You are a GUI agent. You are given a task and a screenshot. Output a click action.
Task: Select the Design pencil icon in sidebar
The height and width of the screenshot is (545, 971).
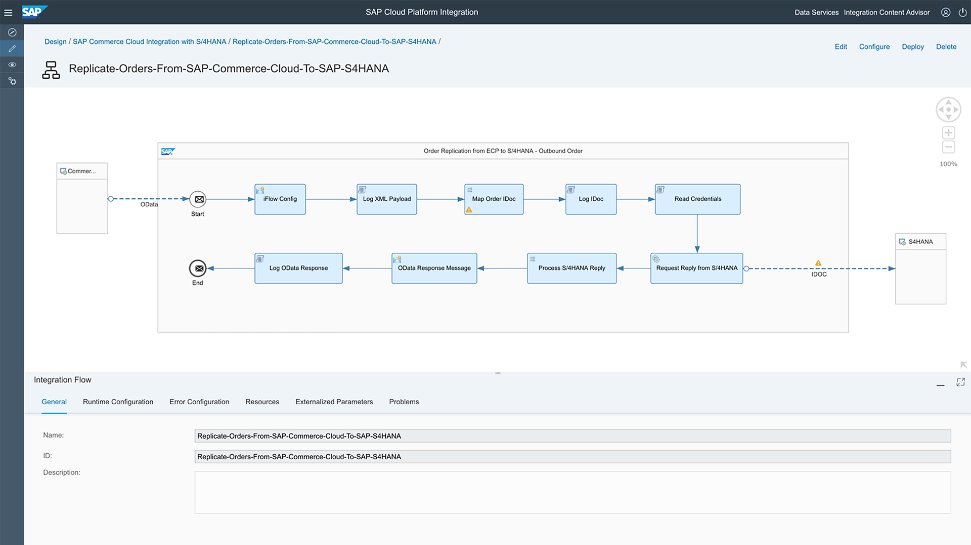[x=12, y=48]
